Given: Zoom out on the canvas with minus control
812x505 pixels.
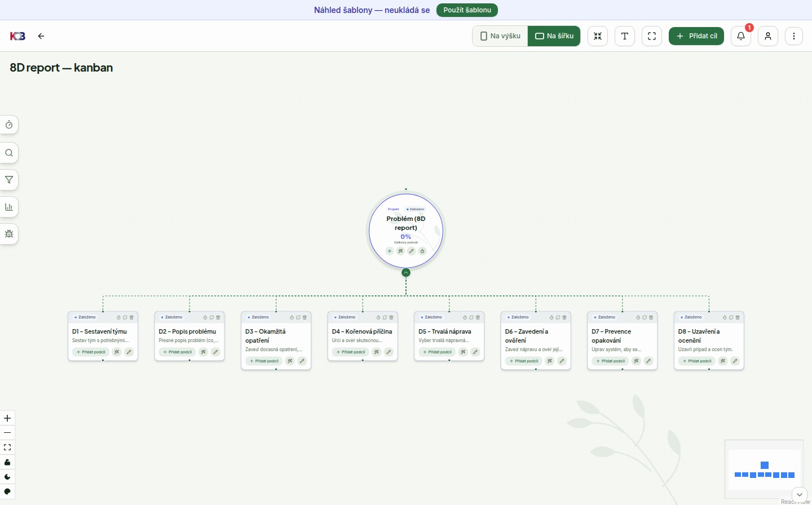Looking at the screenshot, I should tap(7, 433).
